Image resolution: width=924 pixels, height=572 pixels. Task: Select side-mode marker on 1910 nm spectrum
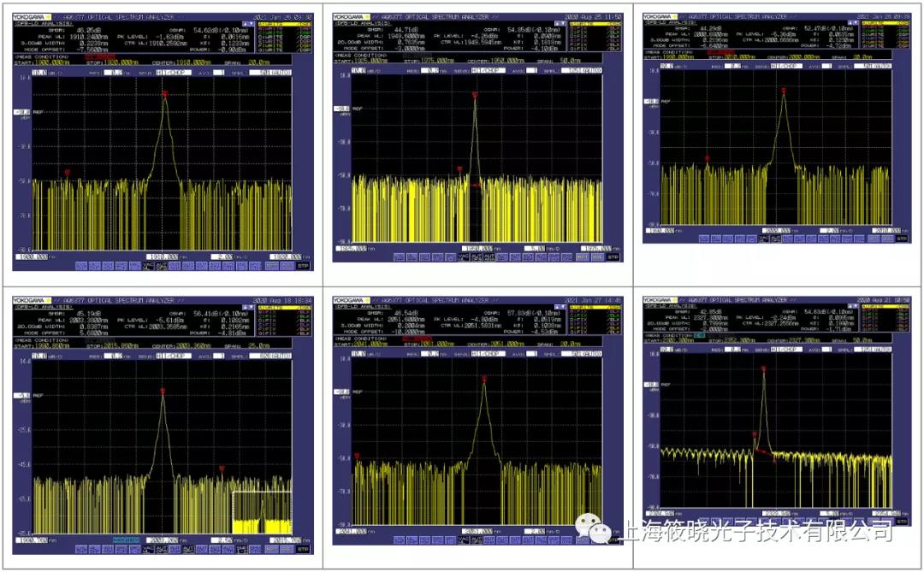(68, 172)
